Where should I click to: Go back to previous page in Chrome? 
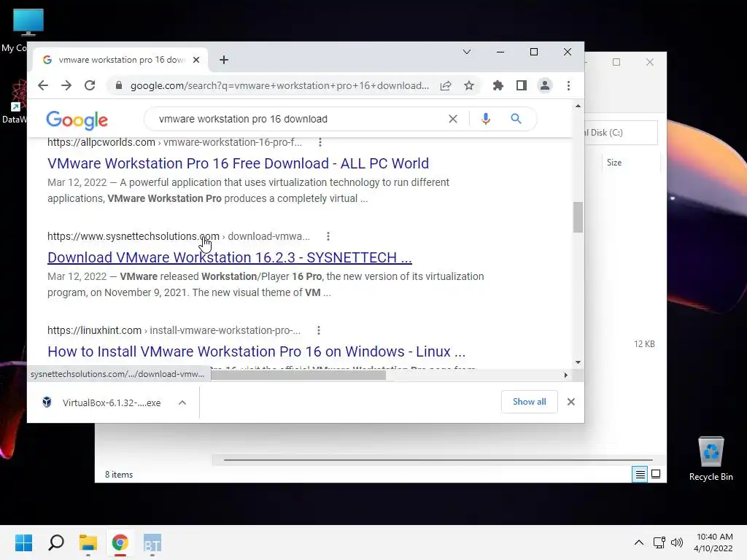[43, 86]
